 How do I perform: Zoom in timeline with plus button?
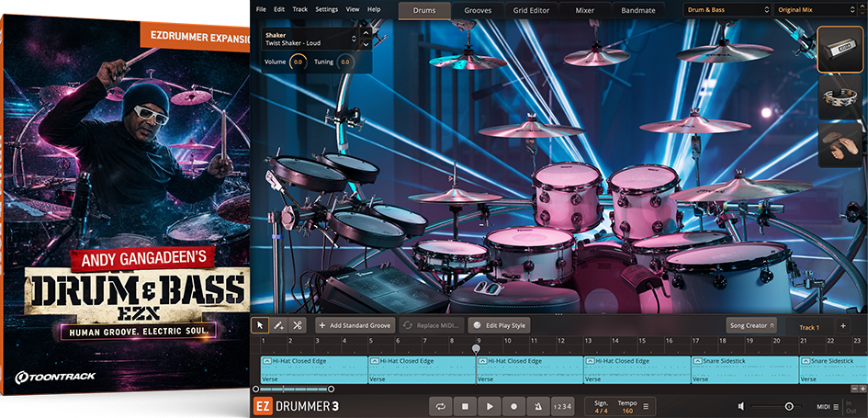point(863,390)
